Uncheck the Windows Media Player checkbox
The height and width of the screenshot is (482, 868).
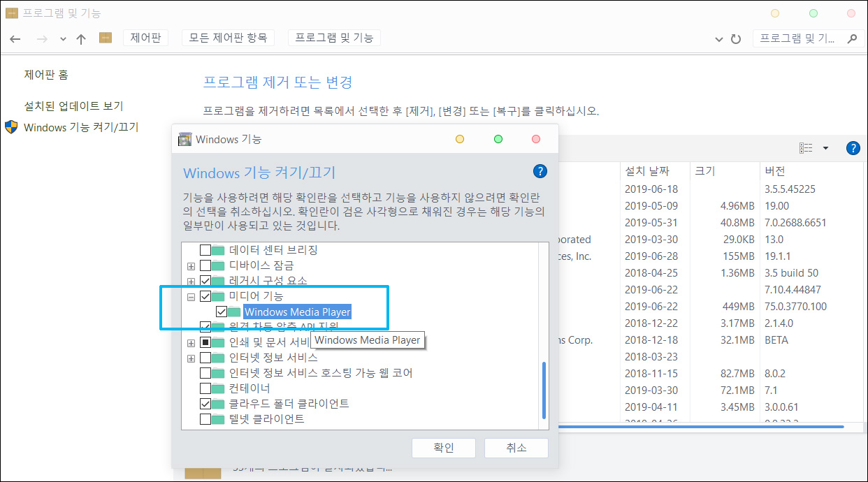click(221, 312)
